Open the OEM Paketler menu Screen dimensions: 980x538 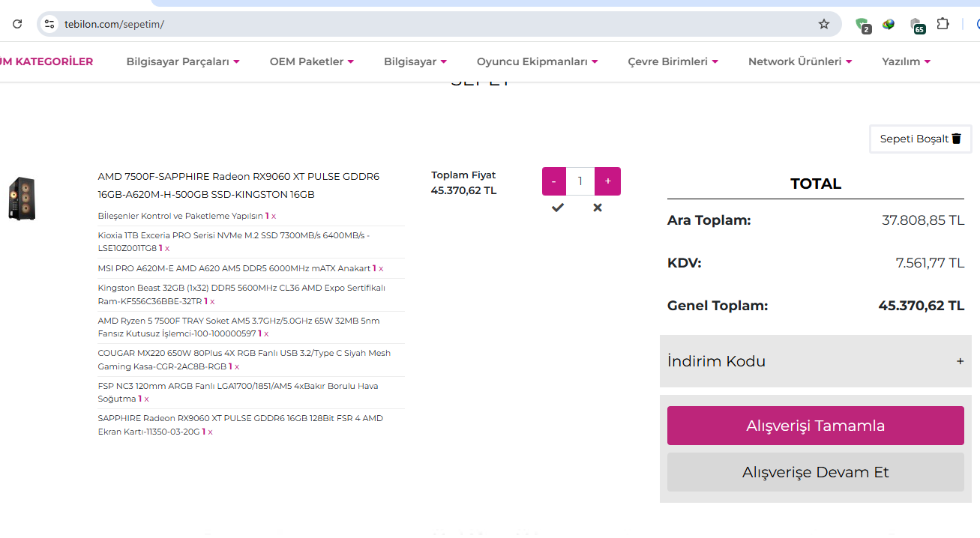tap(311, 61)
